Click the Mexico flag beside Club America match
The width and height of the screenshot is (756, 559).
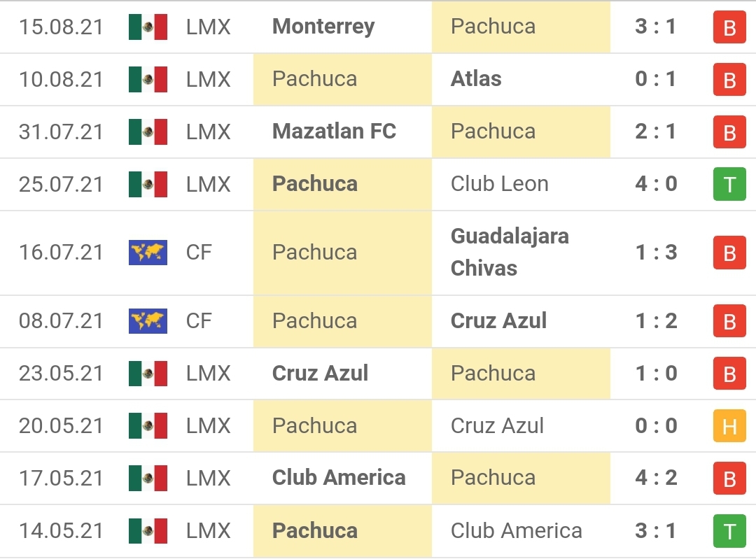pyautogui.click(x=147, y=479)
